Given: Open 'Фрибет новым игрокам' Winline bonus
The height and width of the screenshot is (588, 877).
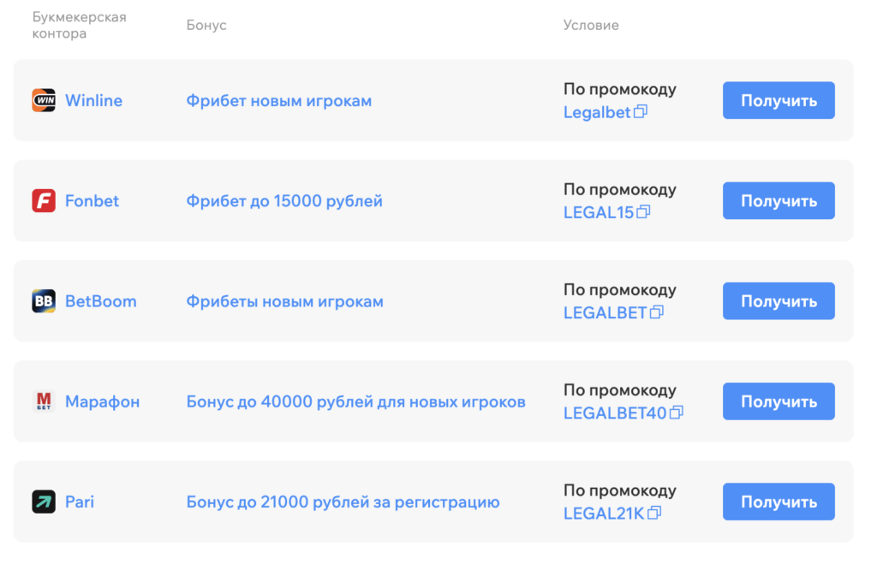Looking at the screenshot, I should [279, 101].
